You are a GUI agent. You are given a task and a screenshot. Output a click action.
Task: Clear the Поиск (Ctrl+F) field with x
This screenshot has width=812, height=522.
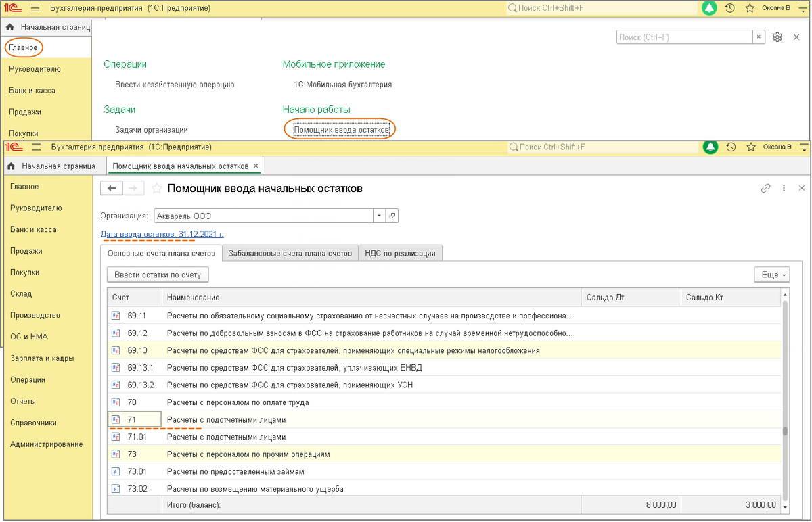[759, 37]
